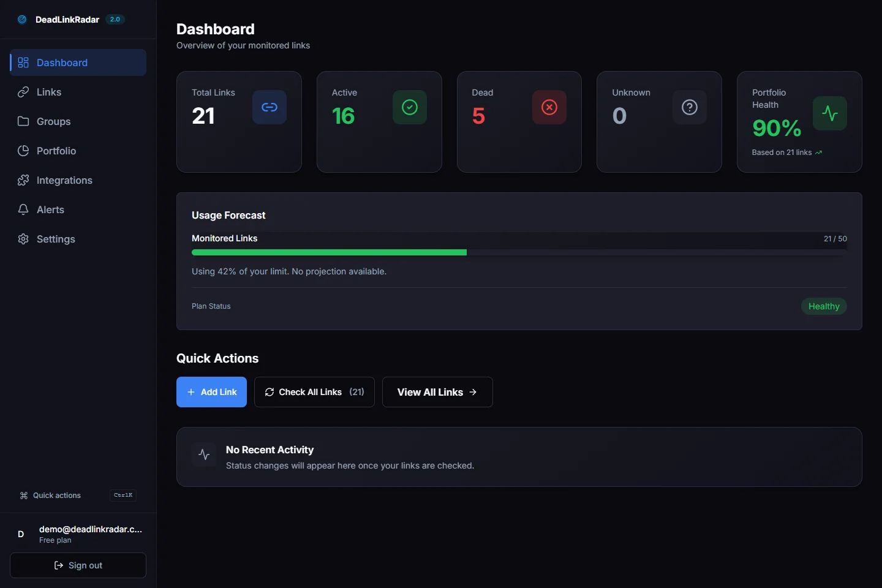Viewport: 882px width, 588px height.
Task: Click the red X icon in Dead card
Action: 549,107
